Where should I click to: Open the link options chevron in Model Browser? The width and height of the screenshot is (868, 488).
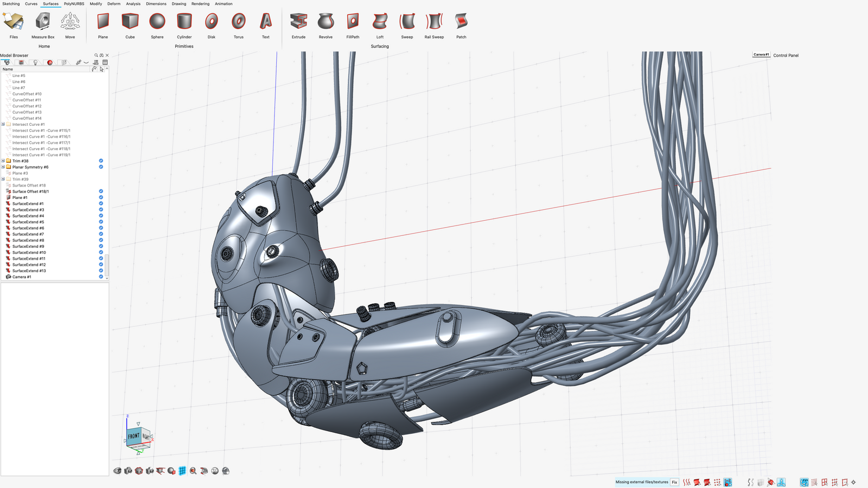click(x=87, y=62)
